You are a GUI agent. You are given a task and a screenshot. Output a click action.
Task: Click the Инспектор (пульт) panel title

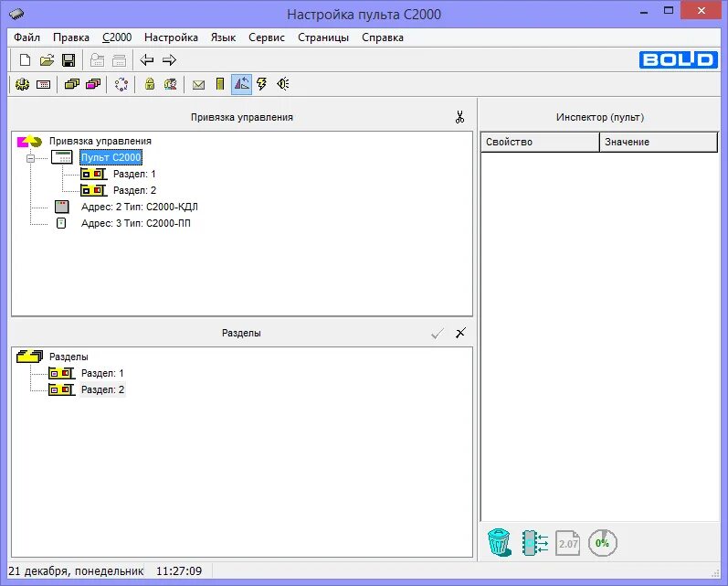[600, 117]
